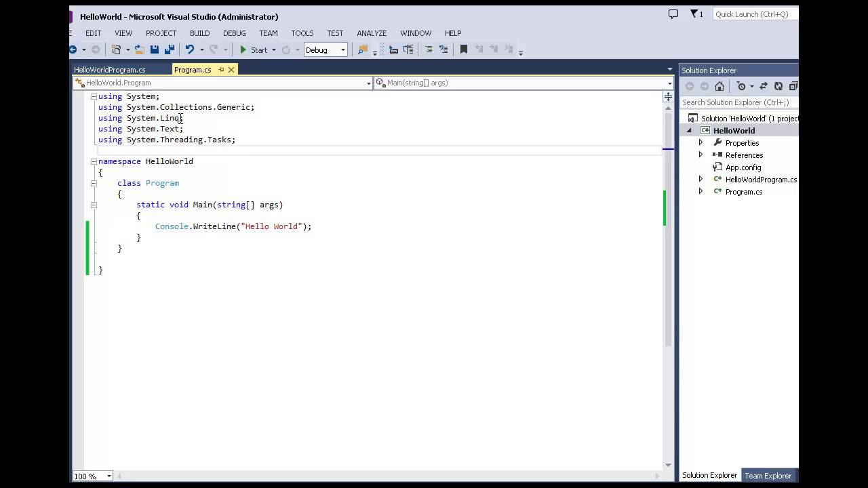Click the C# icon beside HelloWorldProgram.cs
The image size is (868, 488).
coord(718,180)
